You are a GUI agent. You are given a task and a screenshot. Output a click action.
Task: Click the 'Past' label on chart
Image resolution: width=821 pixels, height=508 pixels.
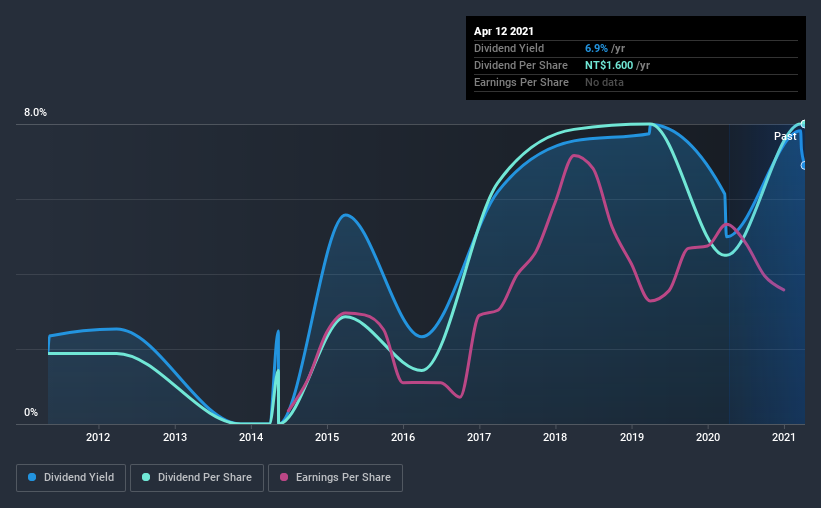pos(785,136)
